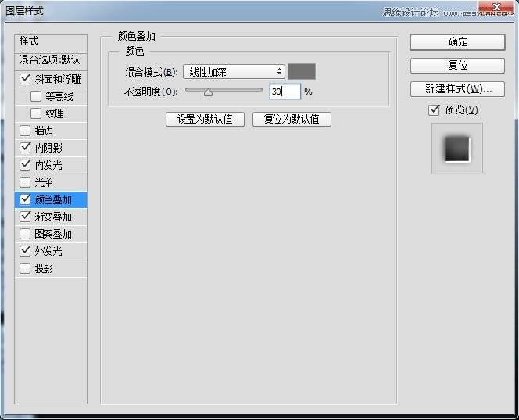This screenshot has width=519, height=420.
Task: Open the 图案叠加 settings row
Action: [x=51, y=234]
